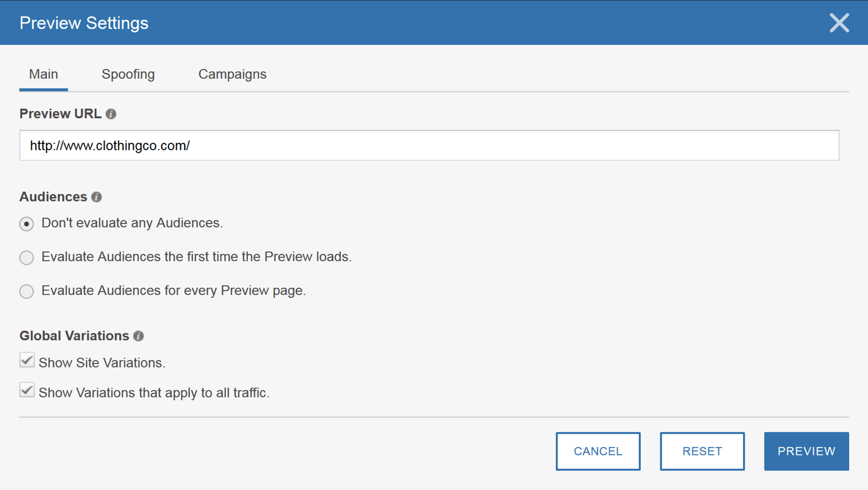Click the Global Variations heading
868x490 pixels.
click(74, 336)
